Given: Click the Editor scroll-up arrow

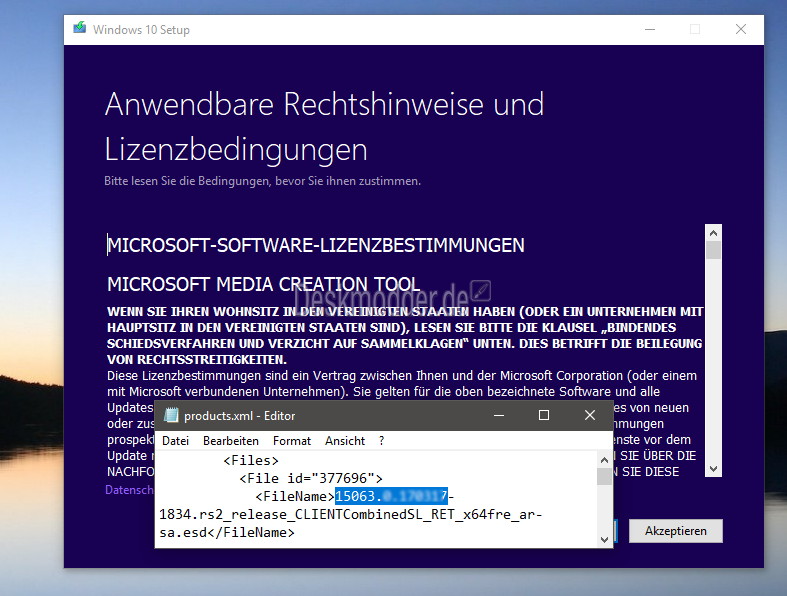Looking at the screenshot, I should tap(604, 459).
